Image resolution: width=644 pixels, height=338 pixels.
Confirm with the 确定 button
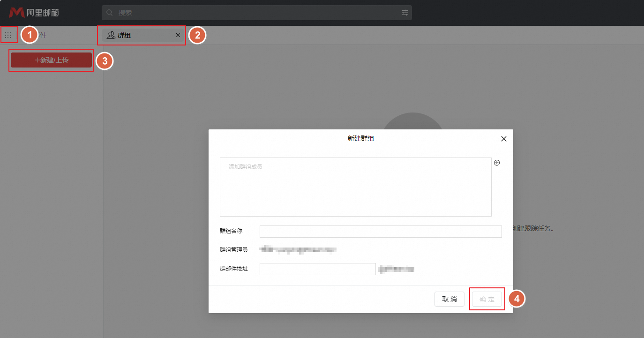click(x=487, y=299)
